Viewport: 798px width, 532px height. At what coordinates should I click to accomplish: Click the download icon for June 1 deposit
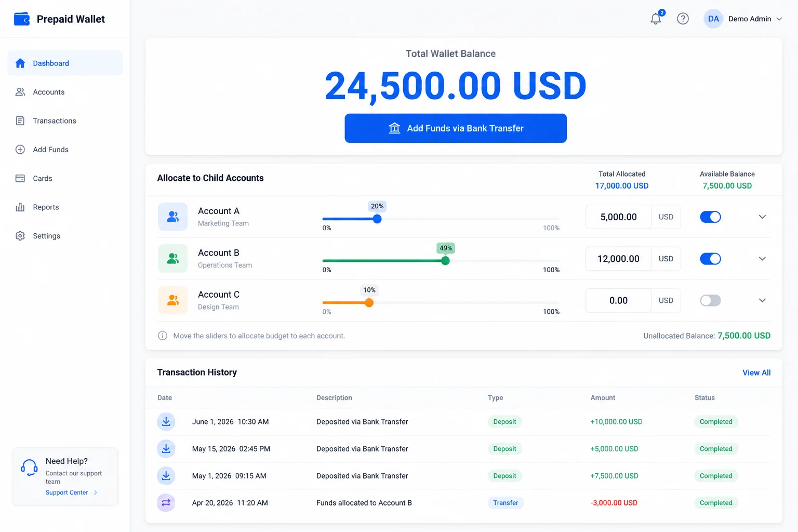tap(166, 421)
